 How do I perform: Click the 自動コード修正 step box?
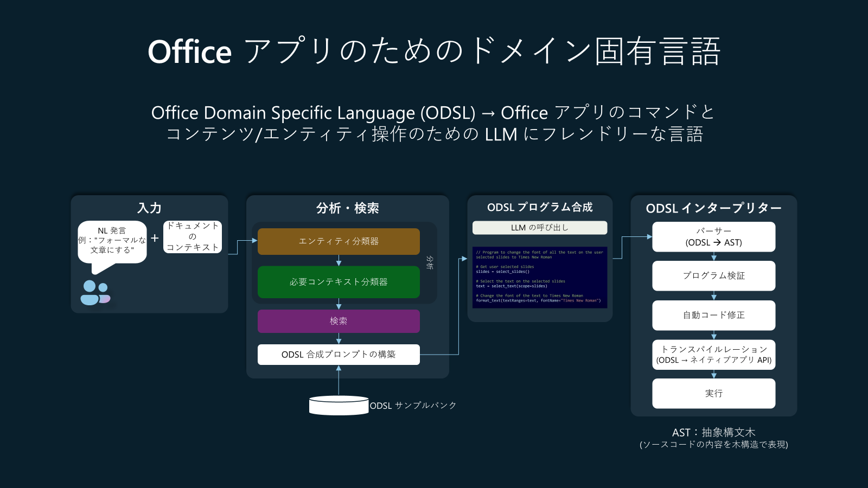coord(714,315)
